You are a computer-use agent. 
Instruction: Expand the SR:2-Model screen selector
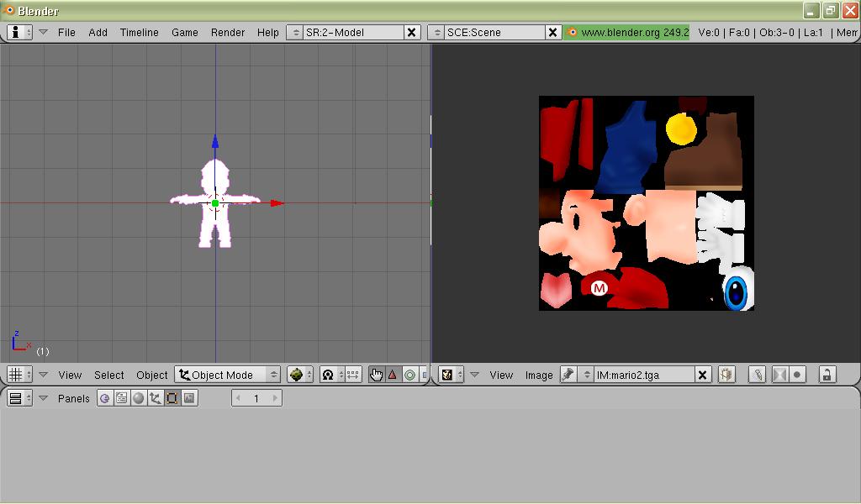pyautogui.click(x=294, y=32)
